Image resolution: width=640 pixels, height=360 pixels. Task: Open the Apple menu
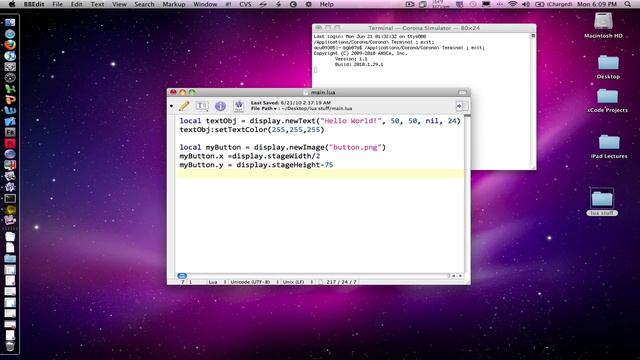tap(12, 4)
